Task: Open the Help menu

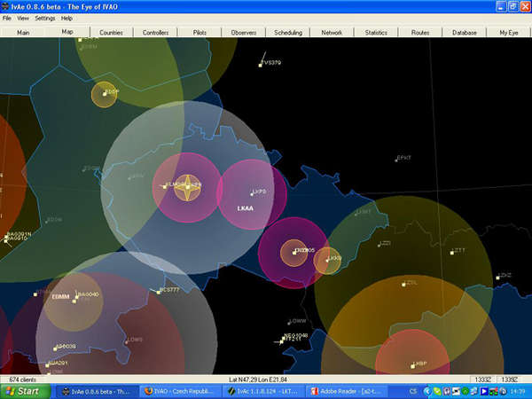Action: [66, 19]
